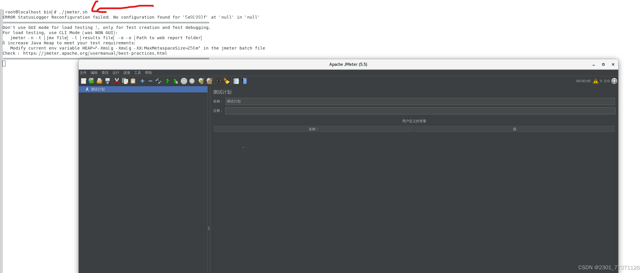Screen dimensions: 644x273
Task: Open the 文件 menu
Action: click(x=83, y=73)
